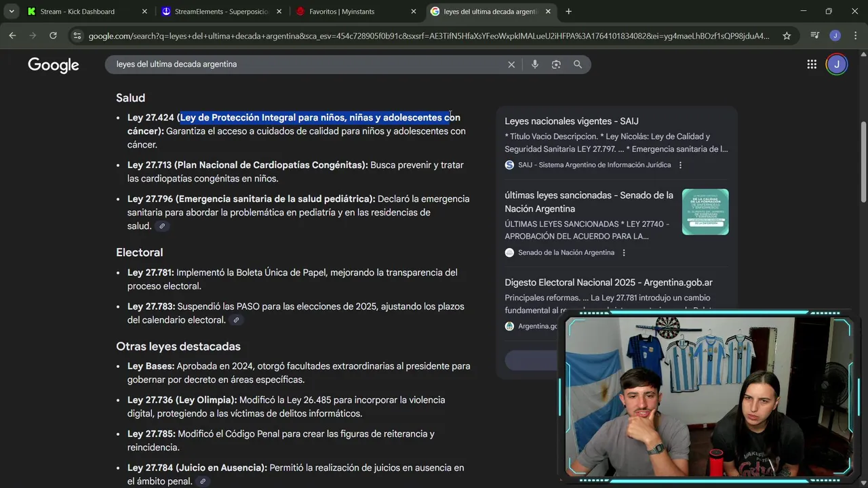Open source link icon after Ley 27.784
Image resolution: width=868 pixels, height=488 pixels.
tap(202, 481)
